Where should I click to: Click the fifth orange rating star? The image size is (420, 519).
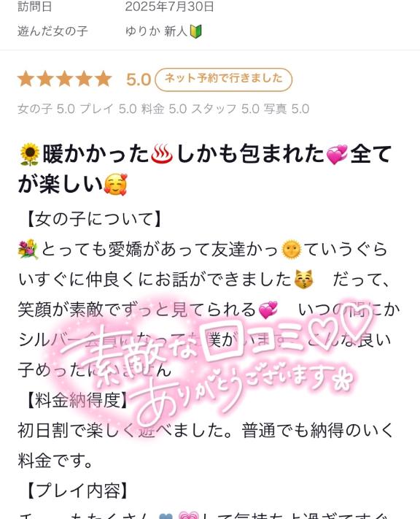[x=104, y=79]
